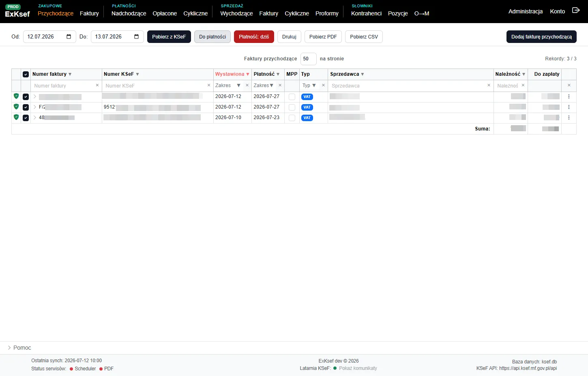Click Do płatności button

tap(212, 36)
